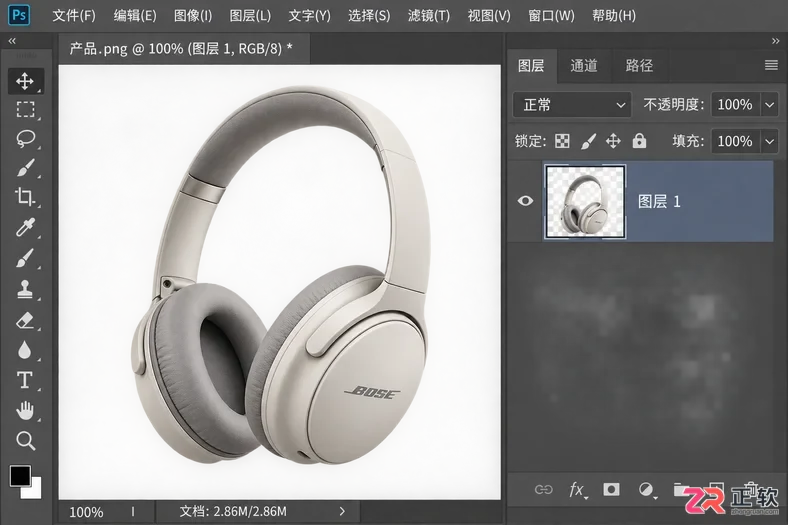Select the 图层 1 layer name
Image resolution: width=788 pixels, height=525 pixels.
click(659, 201)
